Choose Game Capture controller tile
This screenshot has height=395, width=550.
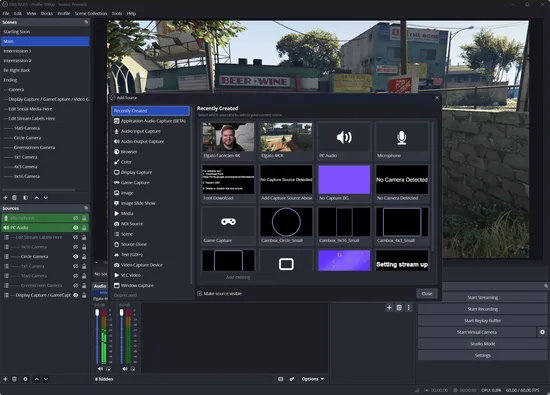(228, 226)
